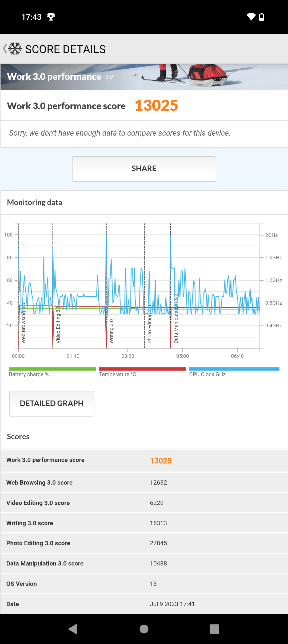Select the blue CPU Clock GHz legend
The height and width of the screenshot is (644, 288).
234,372
